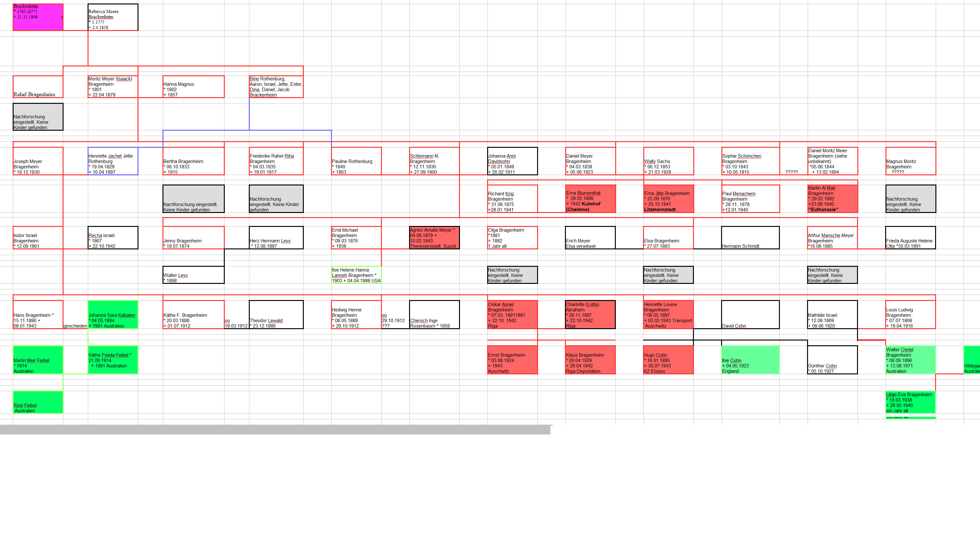Click the Hugo Cohn KZ Elsass cell
The width and height of the screenshot is (980, 538).
pyautogui.click(x=668, y=360)
